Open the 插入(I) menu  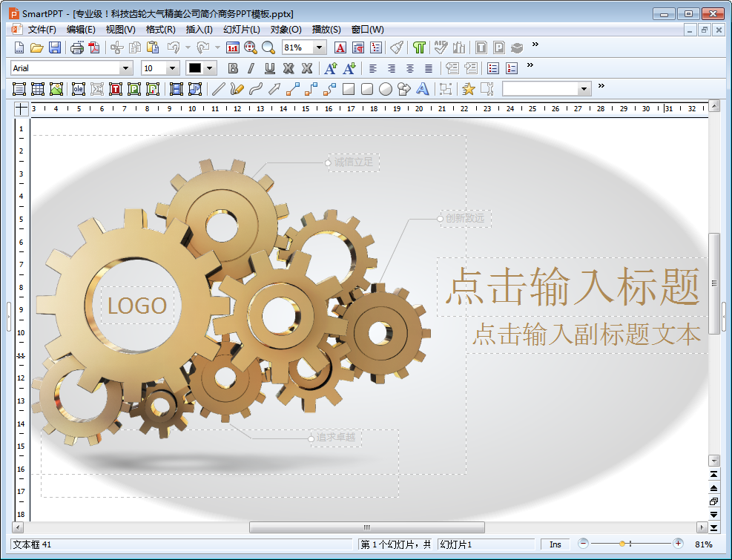tap(199, 30)
